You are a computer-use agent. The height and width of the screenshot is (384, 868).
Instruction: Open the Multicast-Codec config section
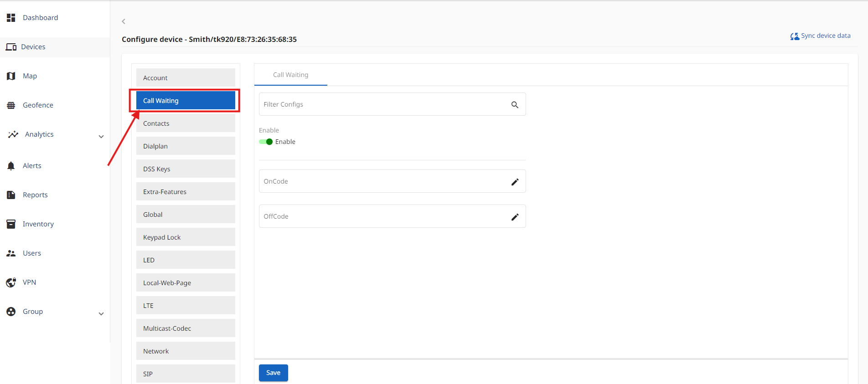click(186, 328)
